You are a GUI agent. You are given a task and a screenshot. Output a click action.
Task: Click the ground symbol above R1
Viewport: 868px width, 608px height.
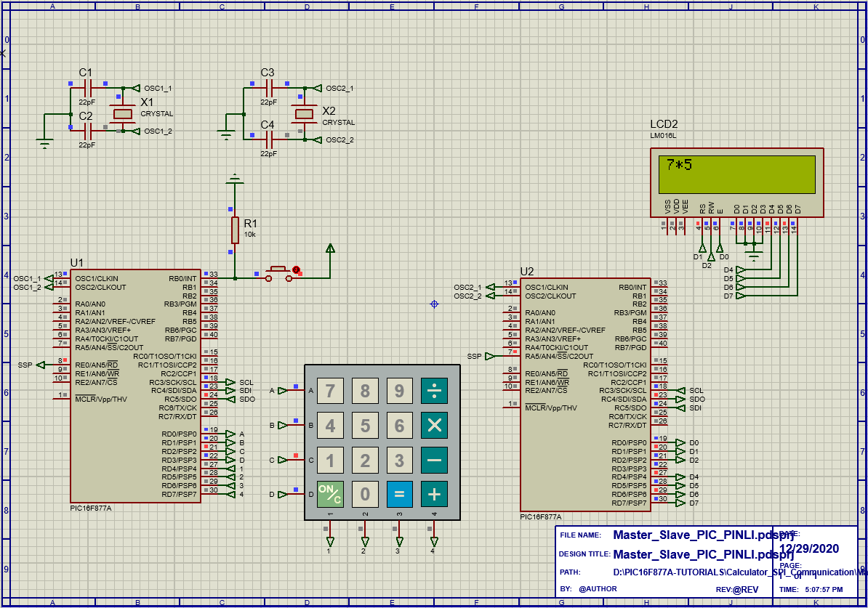(235, 177)
